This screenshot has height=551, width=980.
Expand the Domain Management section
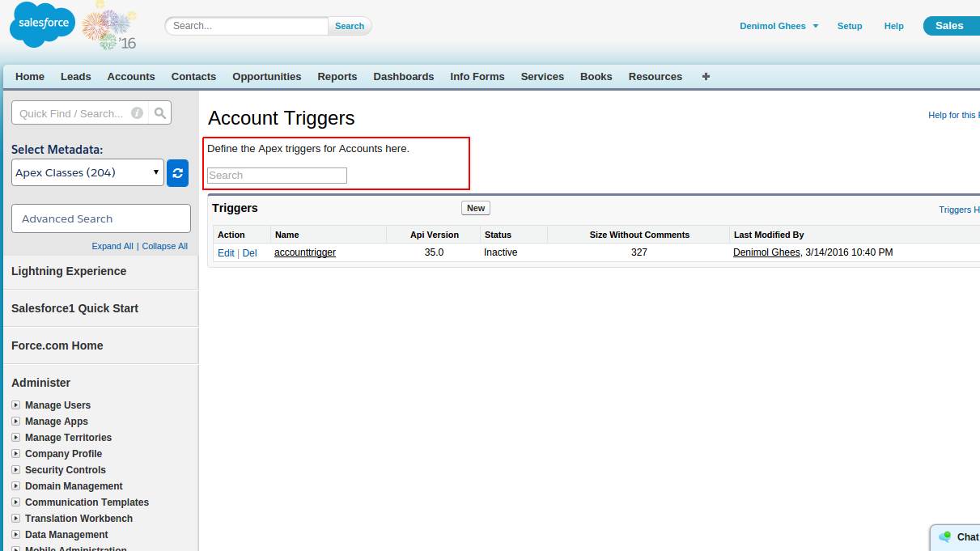[16, 486]
